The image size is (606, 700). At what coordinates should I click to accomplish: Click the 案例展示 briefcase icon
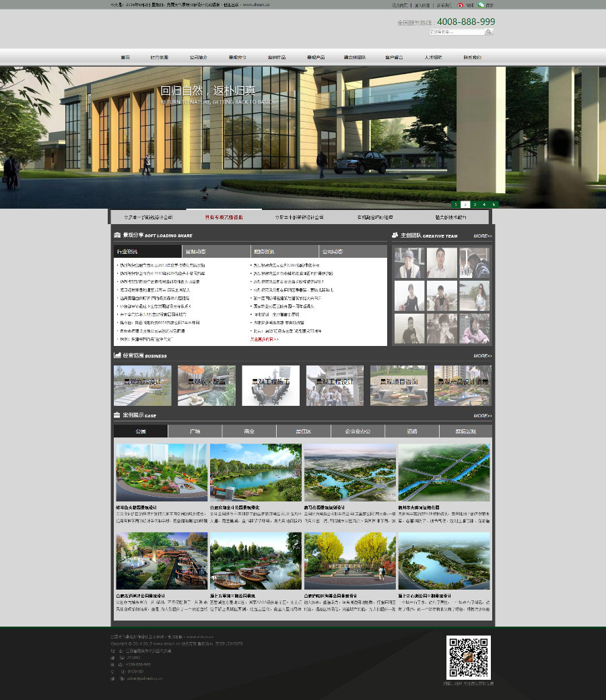click(x=116, y=415)
